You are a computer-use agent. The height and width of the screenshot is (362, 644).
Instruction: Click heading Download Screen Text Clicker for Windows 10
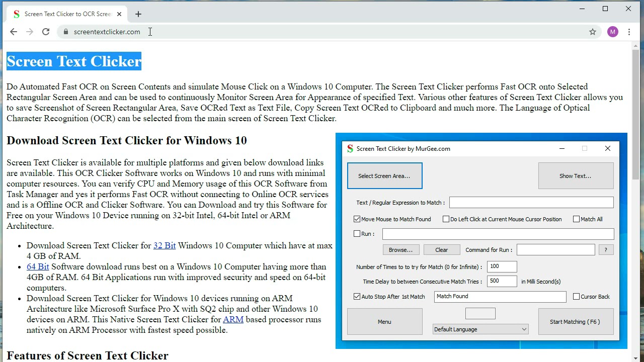pos(127,140)
